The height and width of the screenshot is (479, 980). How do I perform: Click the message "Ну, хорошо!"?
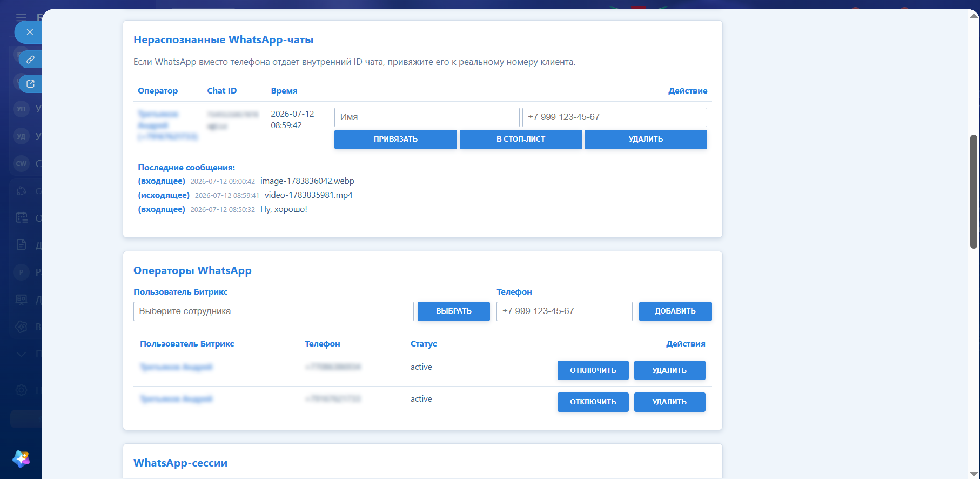point(284,209)
